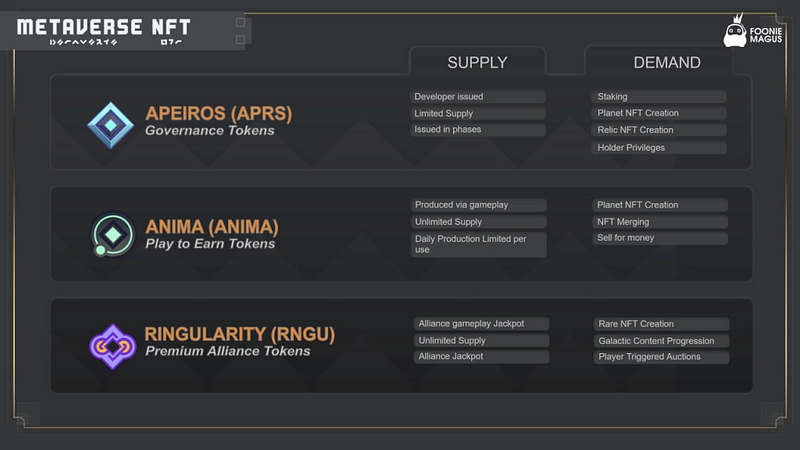The image size is (800, 450).
Task: Choose Produced via gameplay entry
Action: 479,205
